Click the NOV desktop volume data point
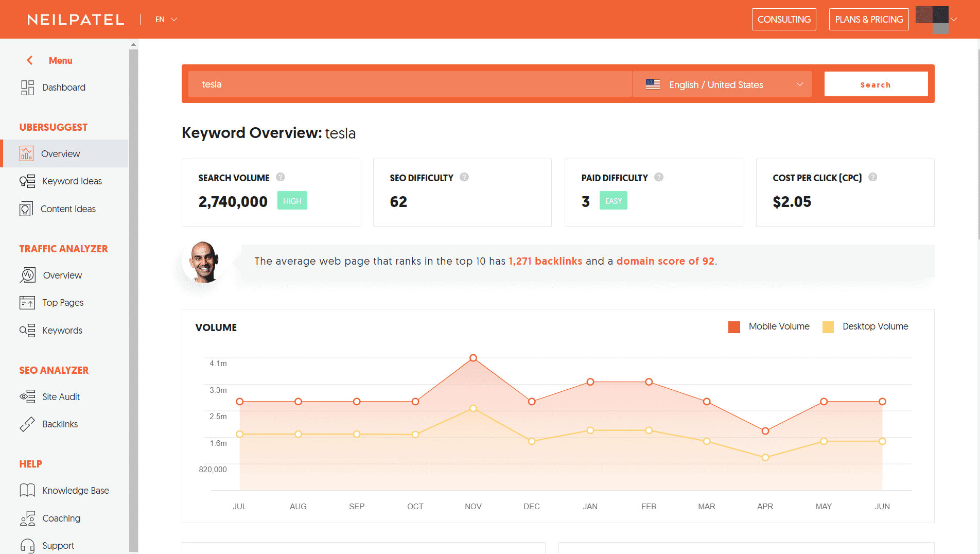Viewport: 980px width, 554px height. [x=473, y=408]
